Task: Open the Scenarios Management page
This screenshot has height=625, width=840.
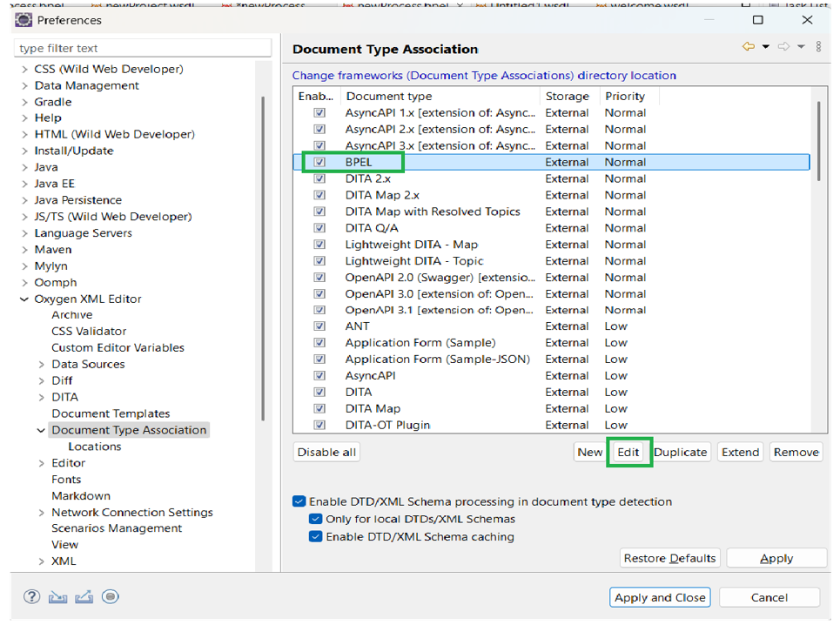Action: pos(117,528)
